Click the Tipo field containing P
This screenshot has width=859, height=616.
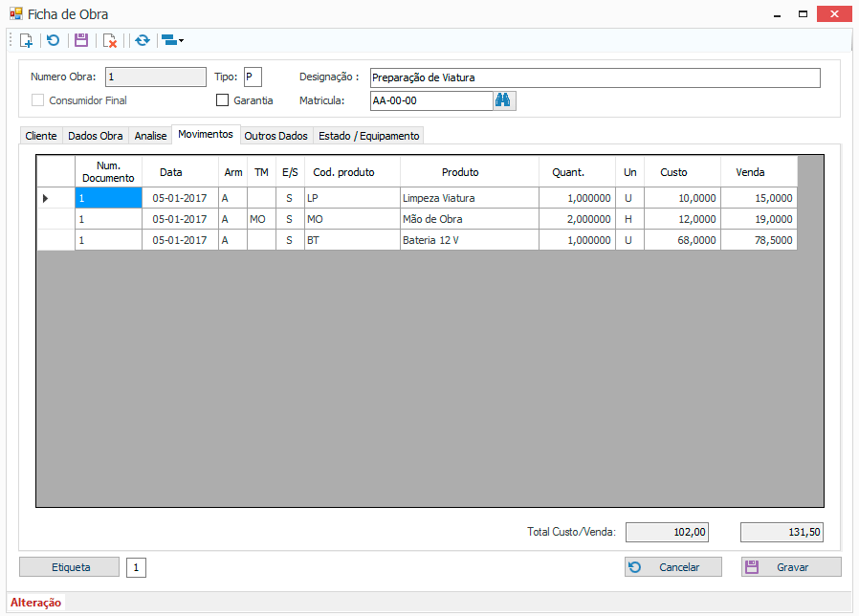click(x=253, y=77)
